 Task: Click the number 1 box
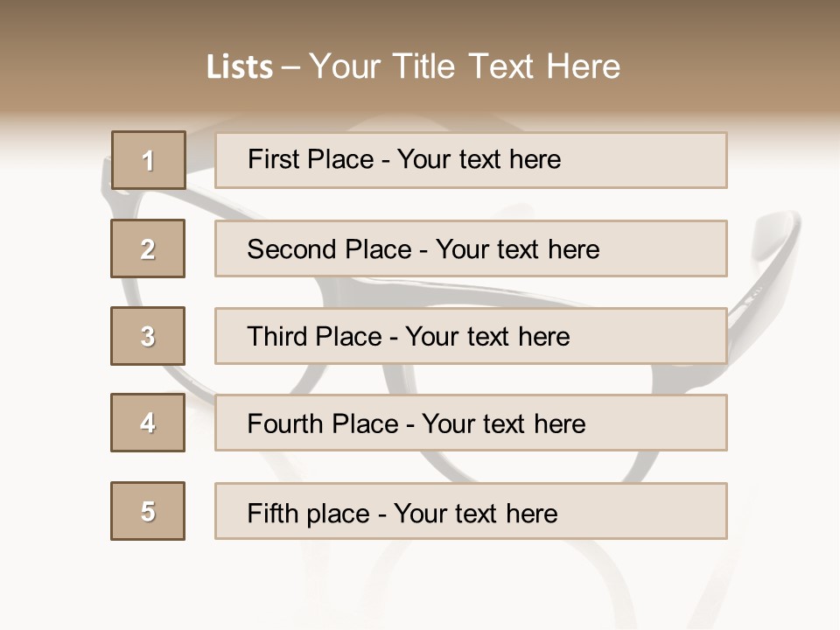click(x=148, y=160)
